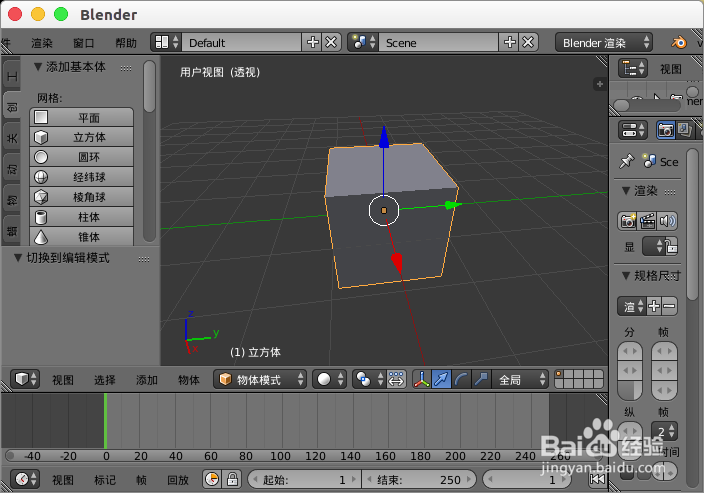Open the 物体 menu in viewport header
The height and width of the screenshot is (493, 704).
[189, 380]
